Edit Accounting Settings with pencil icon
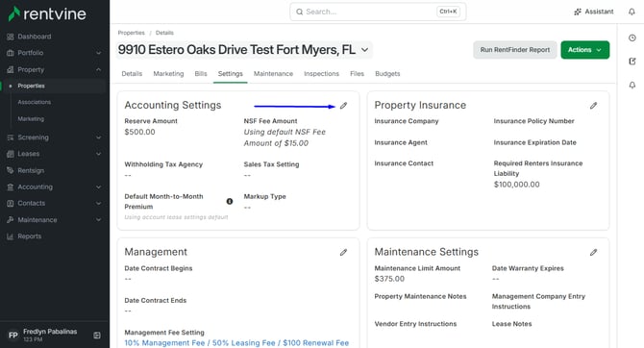This screenshot has height=348, width=644. pos(343,106)
